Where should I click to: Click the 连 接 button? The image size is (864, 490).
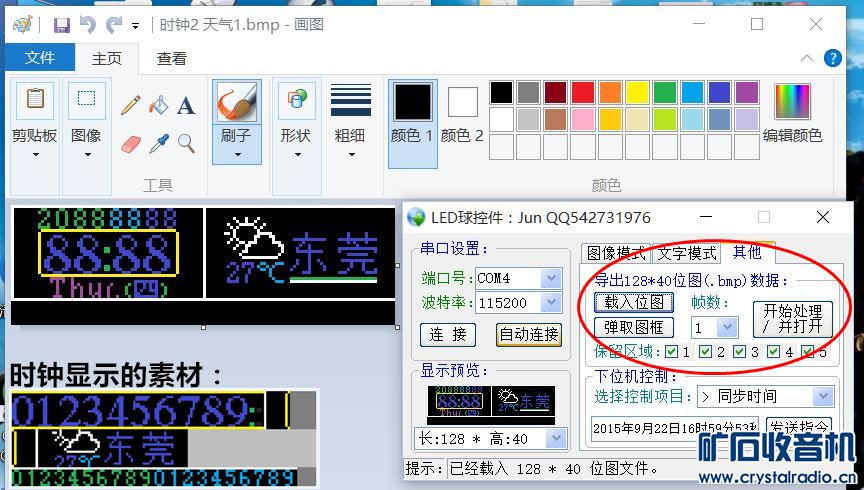tap(448, 335)
